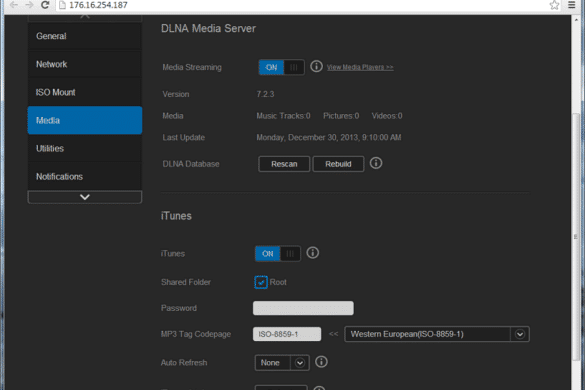Screen dimensions: 585x390
Task: Bookmark this page with the star
Action: tap(554, 5)
